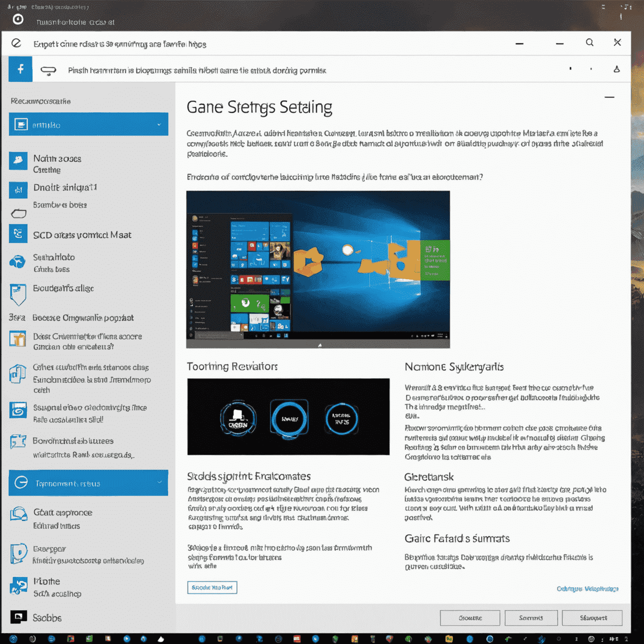Viewport: 644px width, 644px height.
Task: Click the Start icon at the taskbar's far left
Action: [13, 639]
